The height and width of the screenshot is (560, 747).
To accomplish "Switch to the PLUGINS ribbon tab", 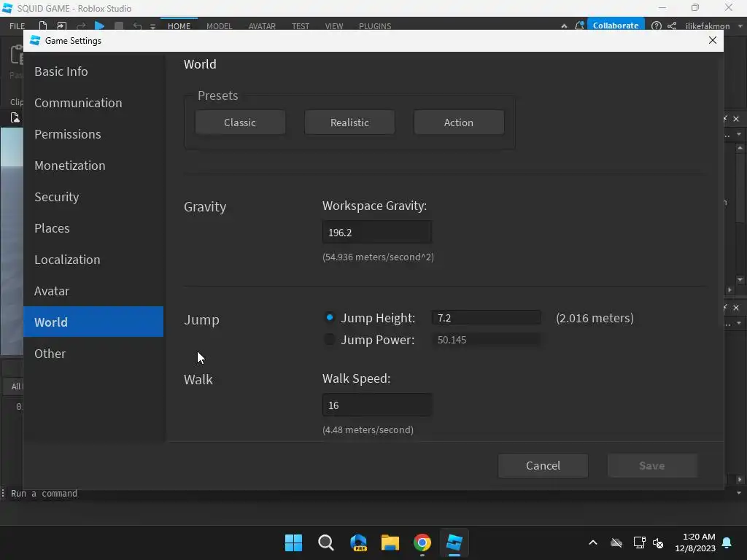I will pyautogui.click(x=375, y=26).
